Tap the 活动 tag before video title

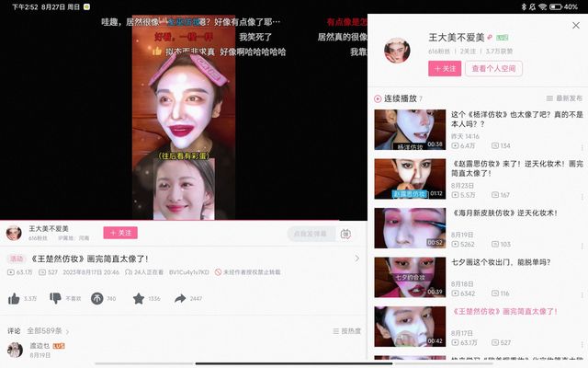click(x=17, y=259)
